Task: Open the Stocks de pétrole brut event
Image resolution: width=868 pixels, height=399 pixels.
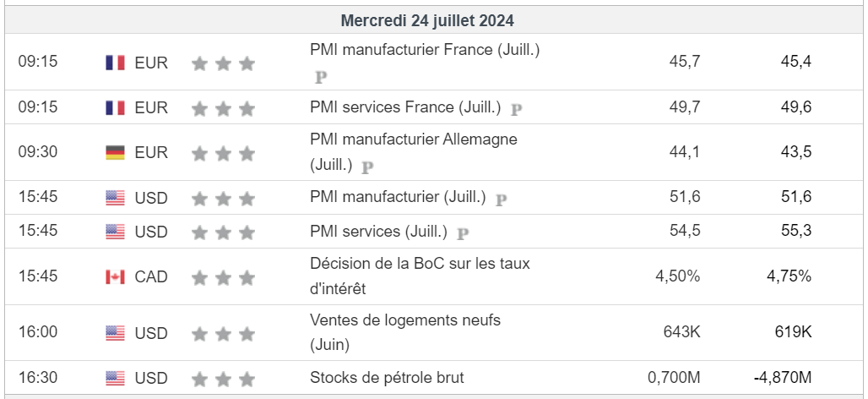Action: pyautogui.click(x=387, y=378)
